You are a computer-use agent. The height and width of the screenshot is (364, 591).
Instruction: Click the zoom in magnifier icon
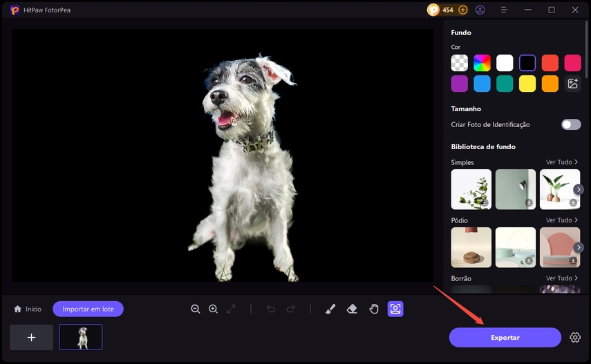coord(213,309)
